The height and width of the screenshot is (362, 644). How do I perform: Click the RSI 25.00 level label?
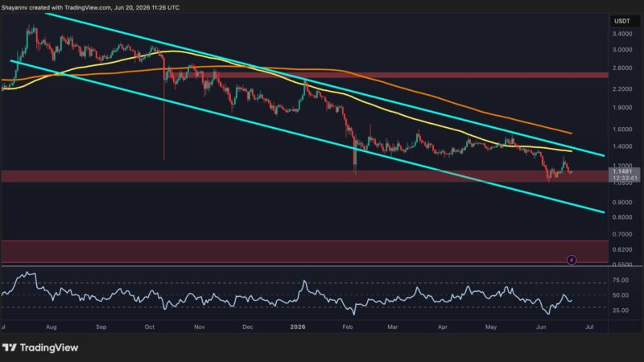(x=621, y=311)
